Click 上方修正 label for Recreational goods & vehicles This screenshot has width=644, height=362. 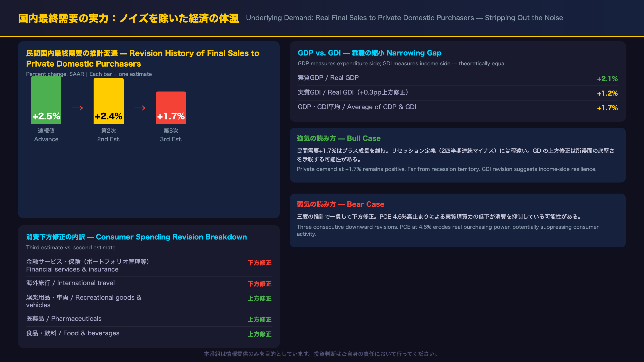[260, 298]
